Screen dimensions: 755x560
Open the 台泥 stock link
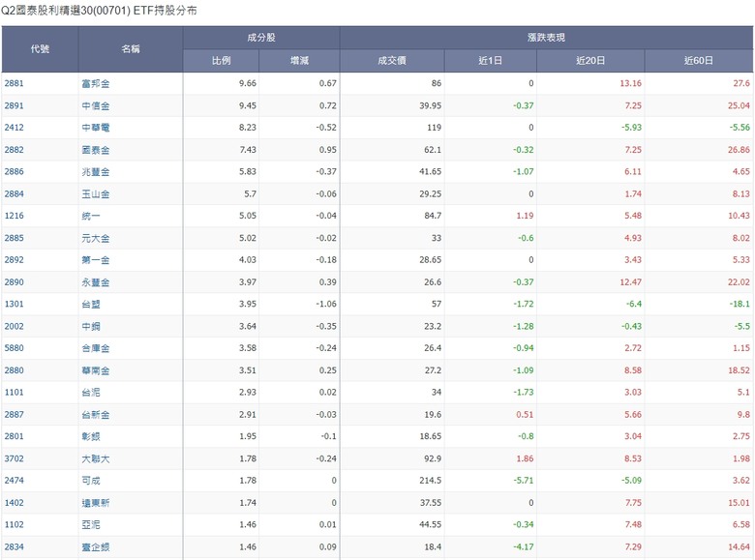coord(91,392)
